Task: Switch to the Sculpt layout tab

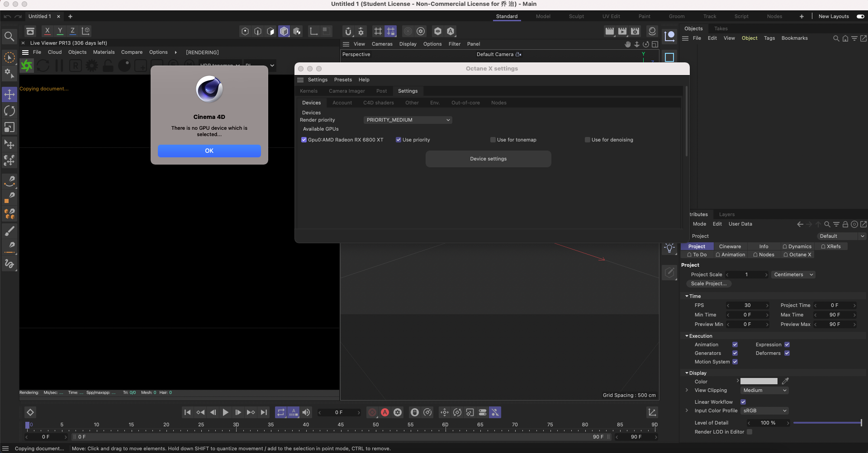Action: [576, 16]
